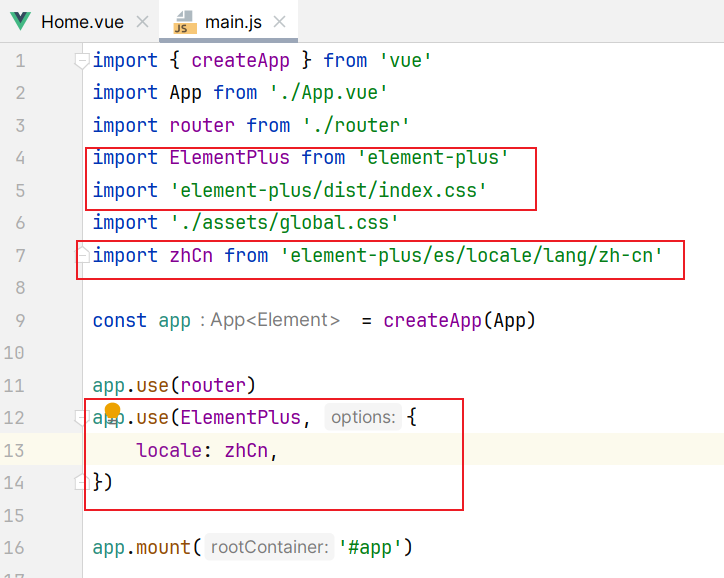Click 'ElementPlus' argument on line 12
This screenshot has width=724, height=578.
pos(241,417)
